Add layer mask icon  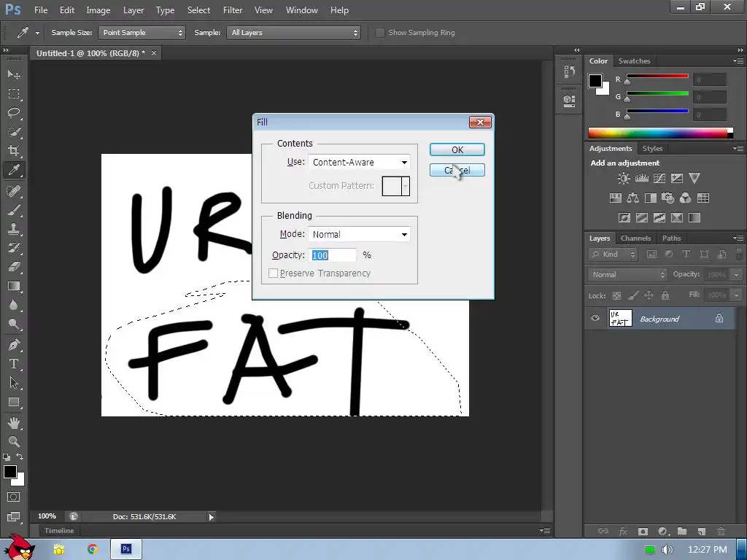(643, 531)
